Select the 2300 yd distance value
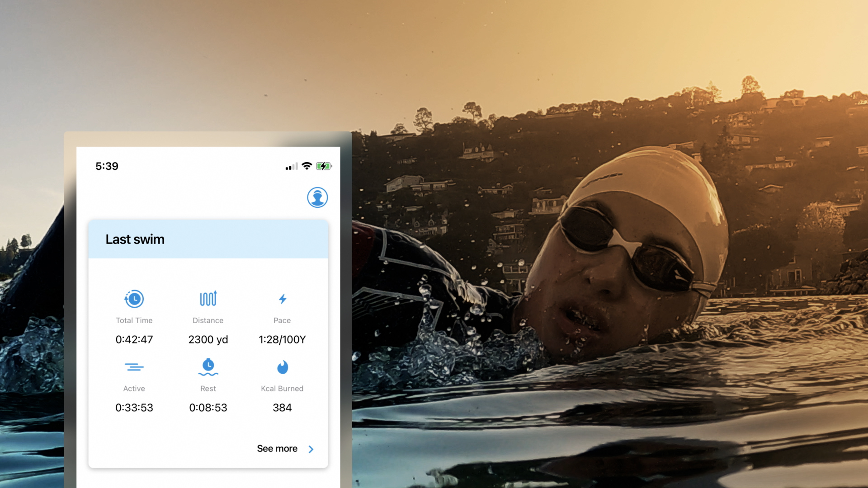Image resolution: width=868 pixels, height=488 pixels. coord(208,339)
